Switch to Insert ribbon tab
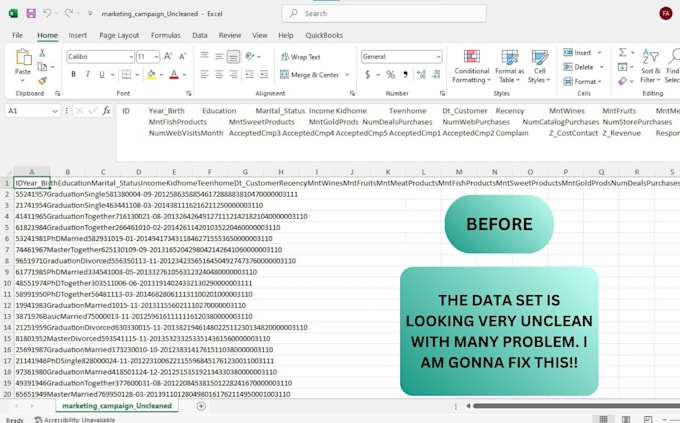The height and width of the screenshot is (423, 680). (78, 35)
